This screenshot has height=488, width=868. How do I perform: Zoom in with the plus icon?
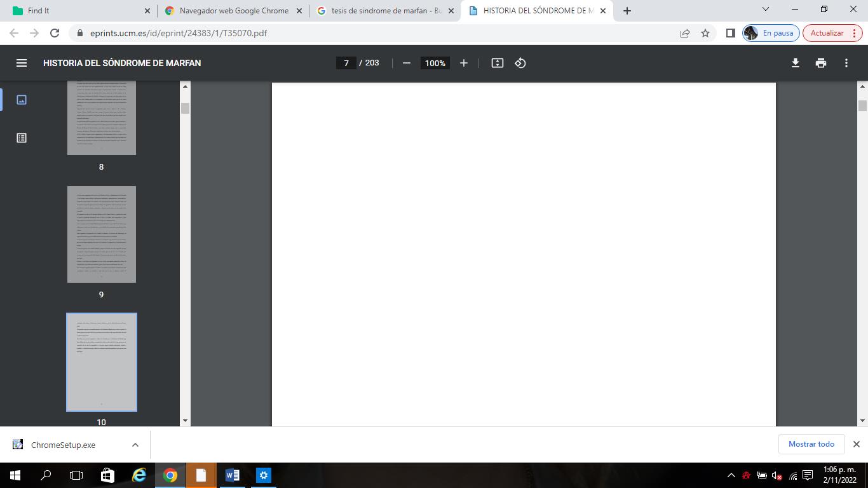pos(464,63)
